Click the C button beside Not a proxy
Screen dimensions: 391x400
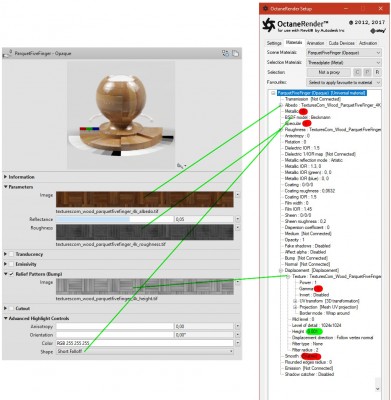pos(357,72)
